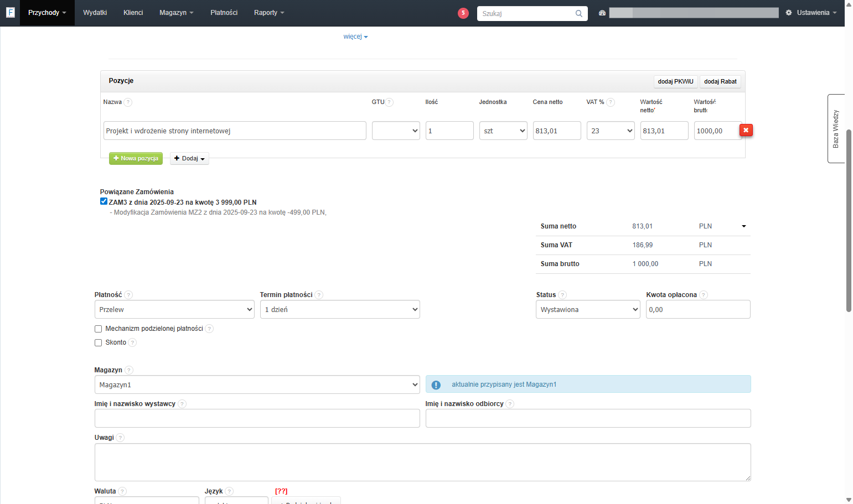
Task: Enable Mechanizm podzielonej płatności checkbox
Action: [x=98, y=329]
